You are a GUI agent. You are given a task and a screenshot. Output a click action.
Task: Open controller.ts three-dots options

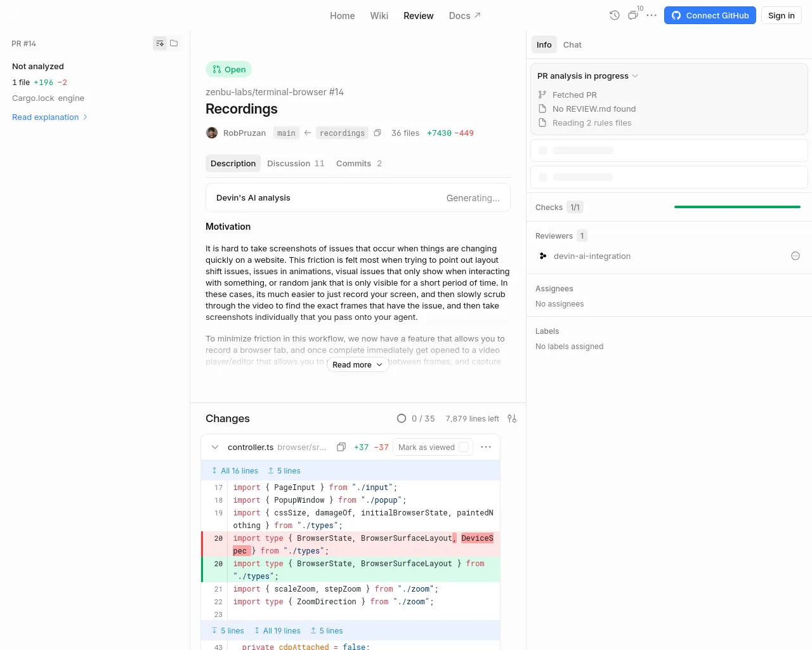486,447
